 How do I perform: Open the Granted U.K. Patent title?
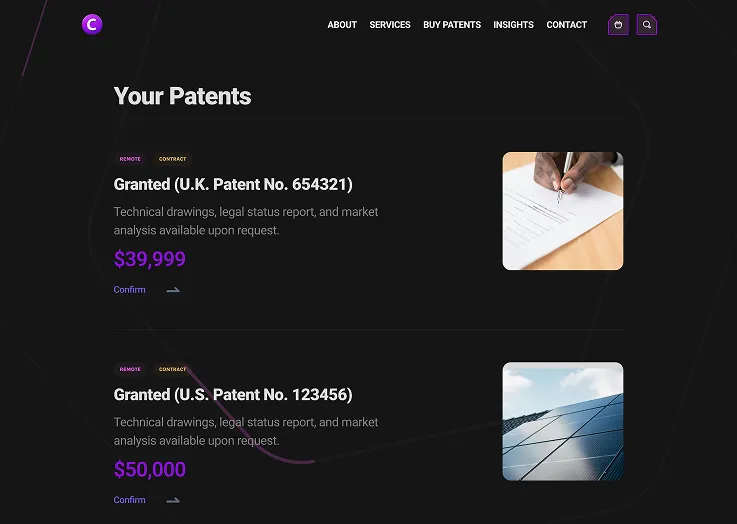tap(233, 185)
